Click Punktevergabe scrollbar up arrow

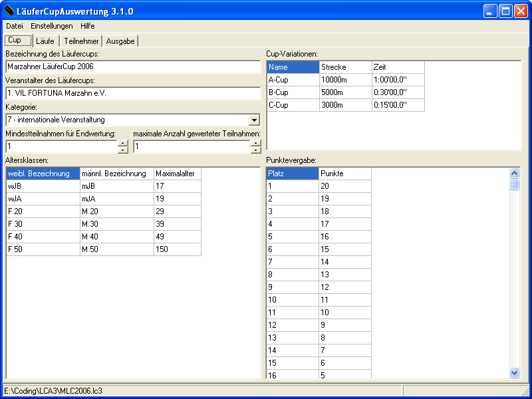click(514, 174)
